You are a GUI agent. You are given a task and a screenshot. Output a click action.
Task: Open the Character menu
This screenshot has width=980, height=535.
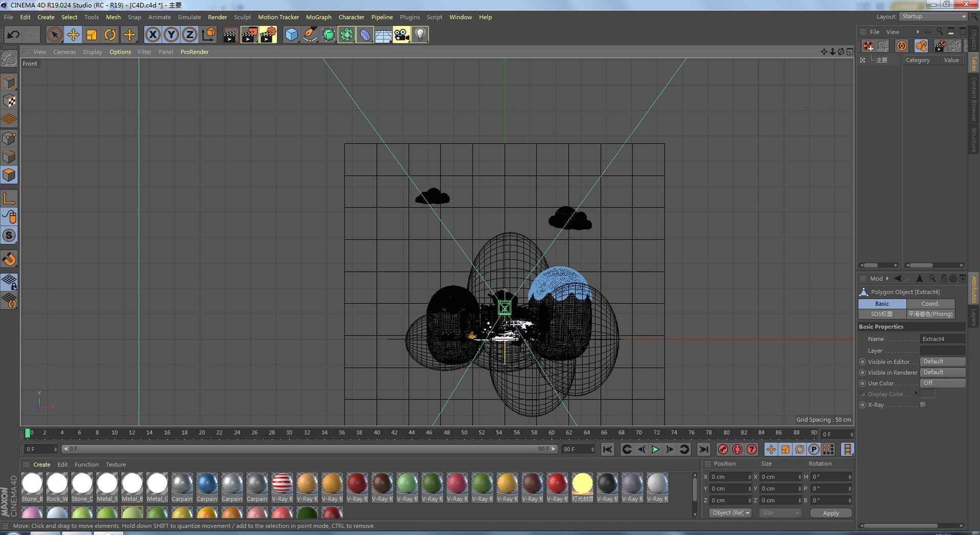coord(351,17)
